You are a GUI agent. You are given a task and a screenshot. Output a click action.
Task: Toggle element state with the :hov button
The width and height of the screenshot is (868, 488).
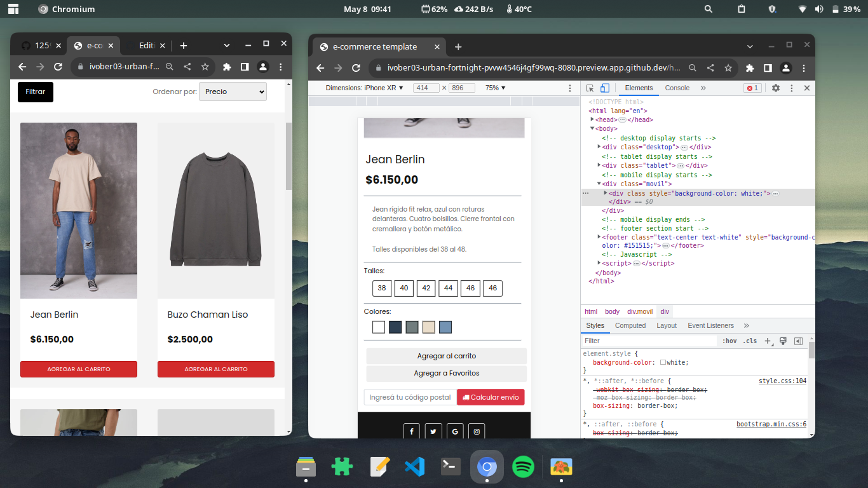tap(729, 341)
